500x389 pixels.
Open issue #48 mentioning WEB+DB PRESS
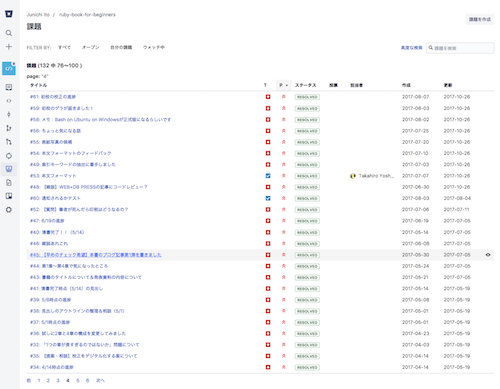[89, 187]
